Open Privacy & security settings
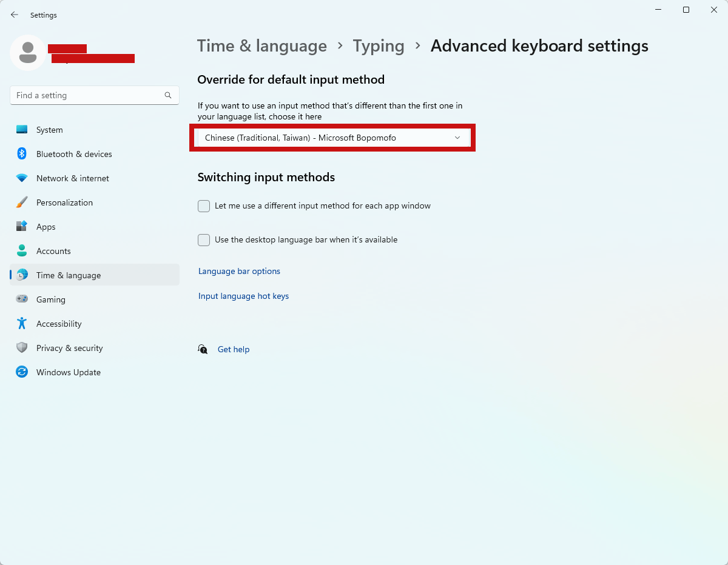This screenshot has height=565, width=728. click(x=69, y=347)
